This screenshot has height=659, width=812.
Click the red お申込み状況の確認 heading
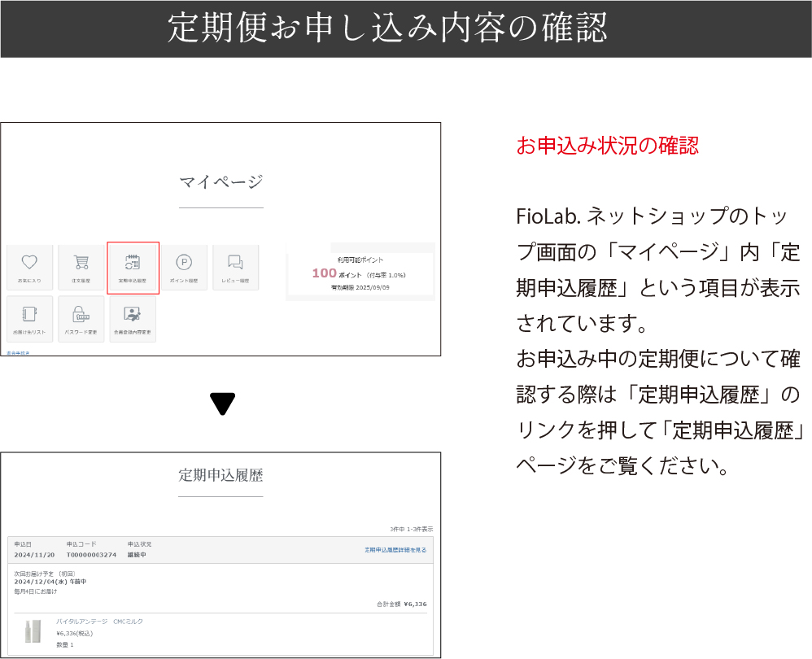point(608,146)
